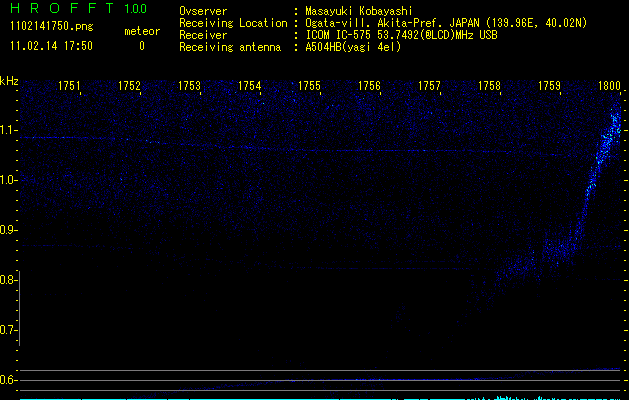Click the version number 1.0.0
The height and width of the screenshot is (400, 629).
point(135,8)
